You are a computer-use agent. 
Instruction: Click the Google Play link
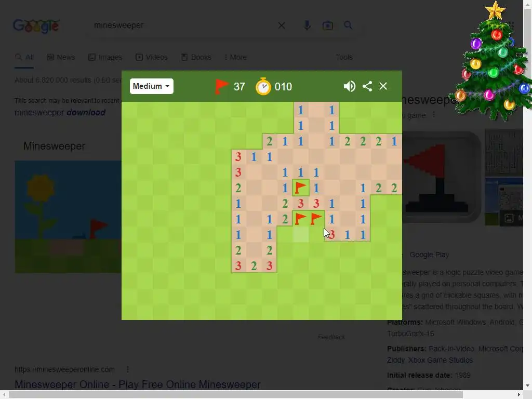(429, 255)
